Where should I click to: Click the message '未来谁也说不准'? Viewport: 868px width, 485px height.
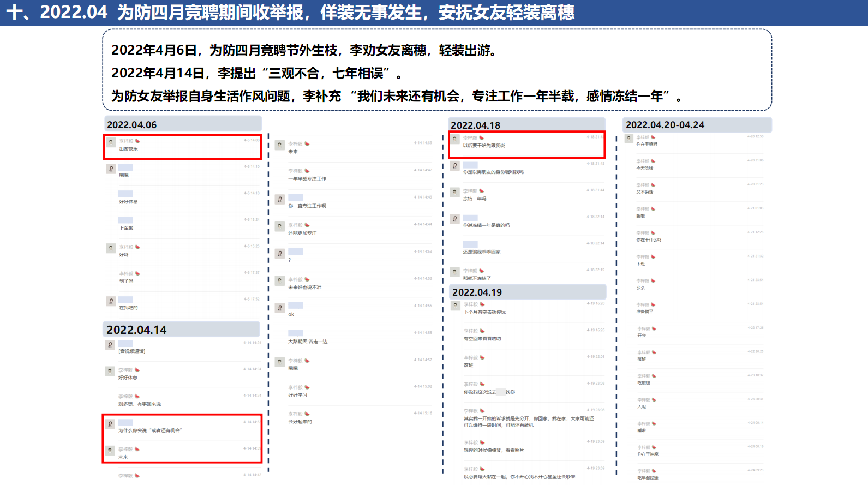(x=305, y=288)
